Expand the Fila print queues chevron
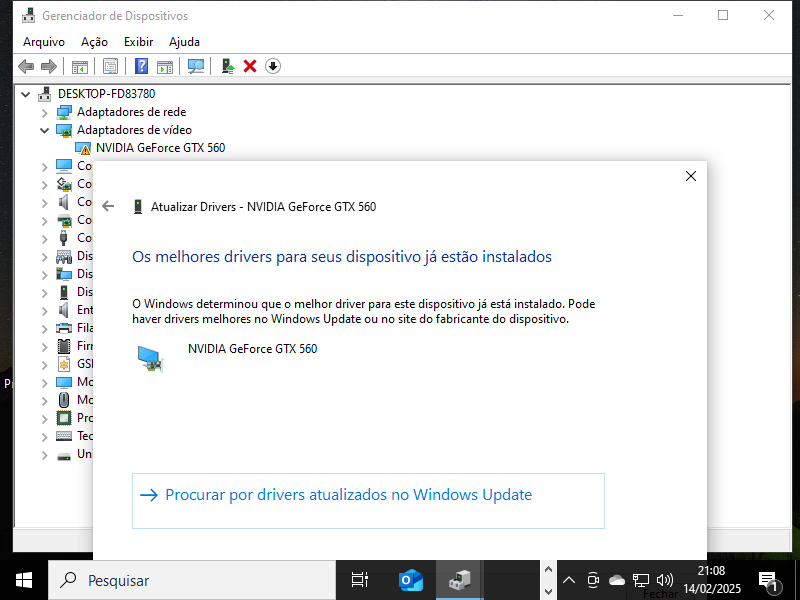Image resolution: width=800 pixels, height=600 pixels. tap(44, 329)
